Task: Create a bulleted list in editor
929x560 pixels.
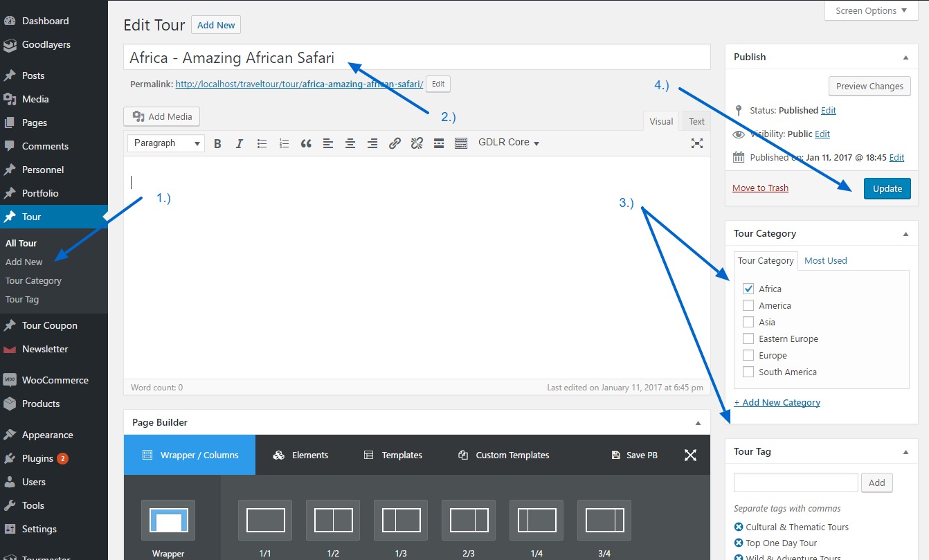Action: click(262, 143)
